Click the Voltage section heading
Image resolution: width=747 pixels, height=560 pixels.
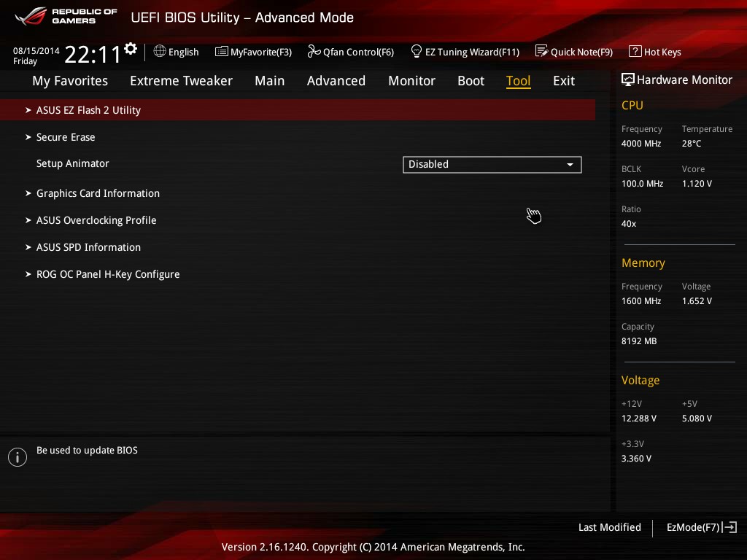coord(640,380)
